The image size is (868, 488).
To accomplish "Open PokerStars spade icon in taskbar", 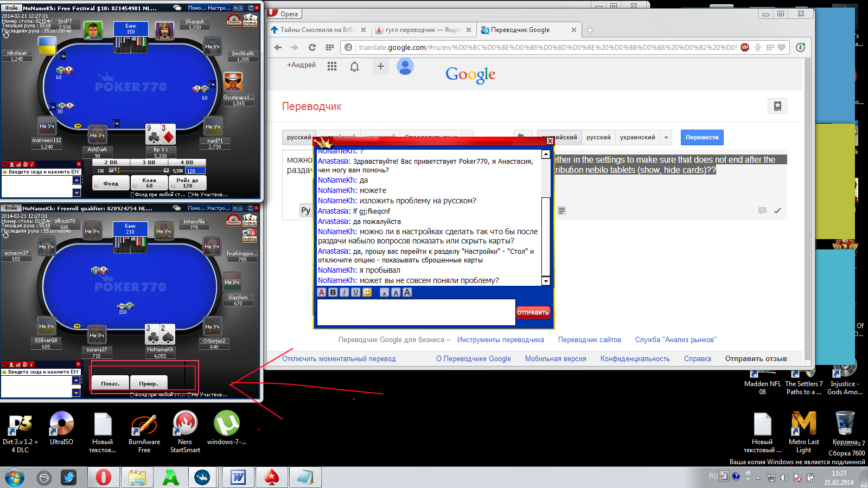I will click(272, 477).
